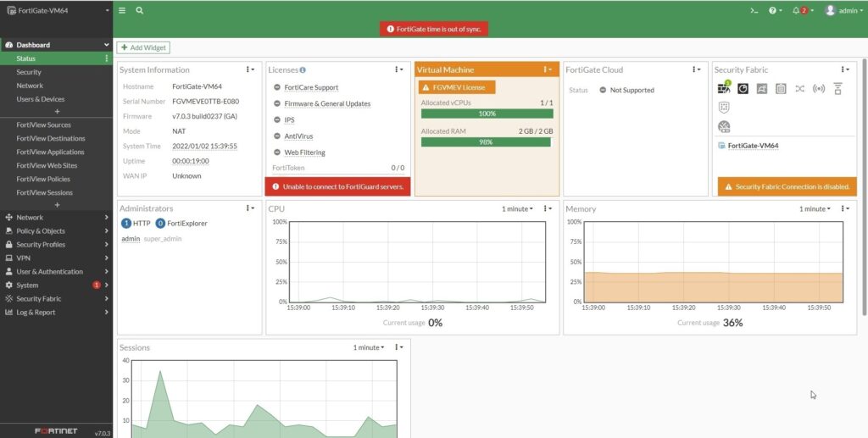Image resolution: width=868 pixels, height=438 pixels.
Task: Open the admin user dropdown
Action: pyautogui.click(x=842, y=10)
